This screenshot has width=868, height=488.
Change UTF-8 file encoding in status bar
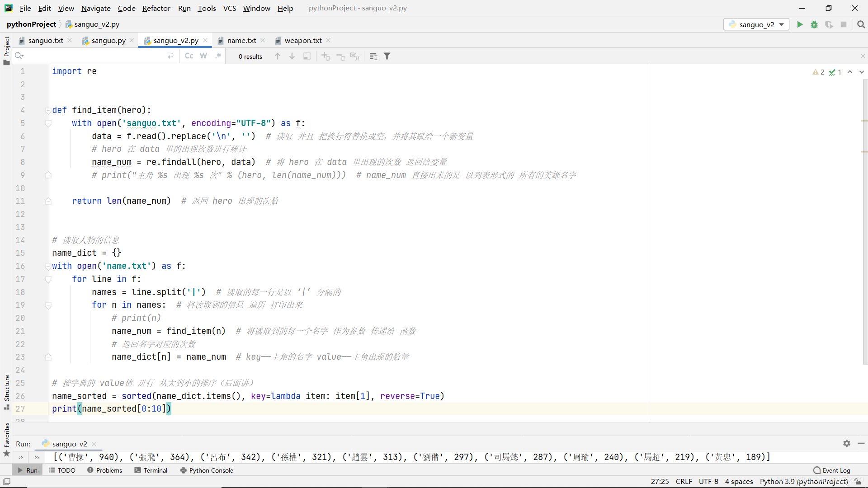pyautogui.click(x=708, y=482)
